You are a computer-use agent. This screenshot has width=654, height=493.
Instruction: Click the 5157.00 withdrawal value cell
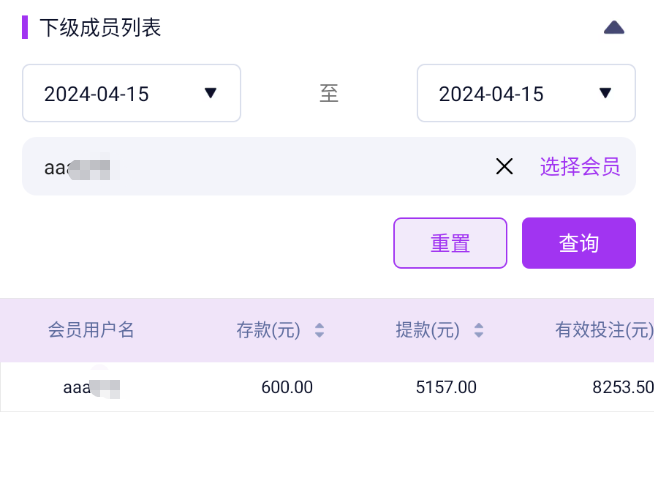click(x=446, y=387)
